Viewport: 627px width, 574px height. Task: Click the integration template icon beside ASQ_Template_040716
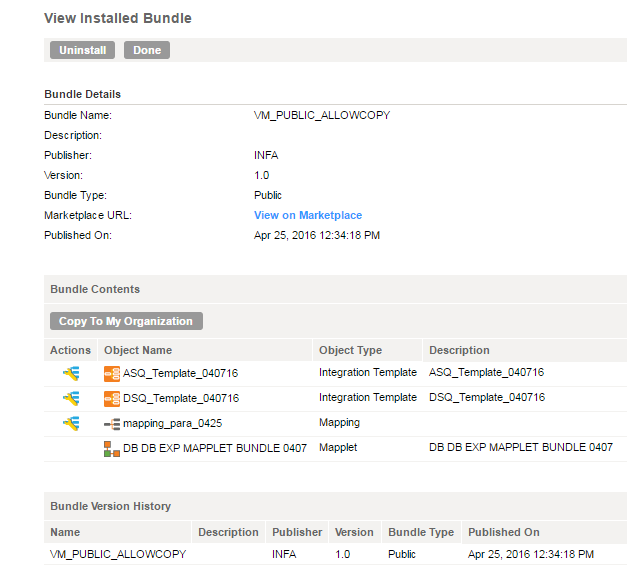[112, 374]
